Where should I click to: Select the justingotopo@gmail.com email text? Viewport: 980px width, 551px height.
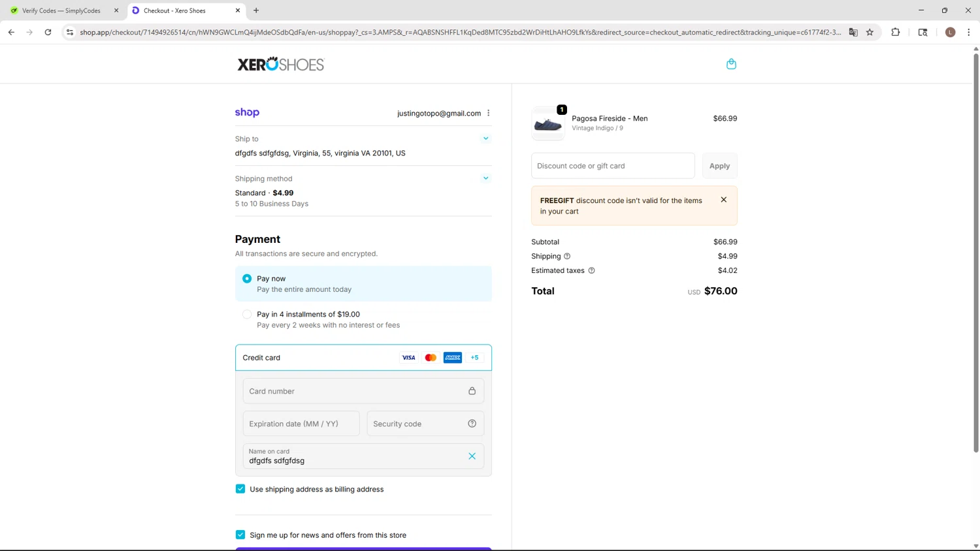pos(439,113)
